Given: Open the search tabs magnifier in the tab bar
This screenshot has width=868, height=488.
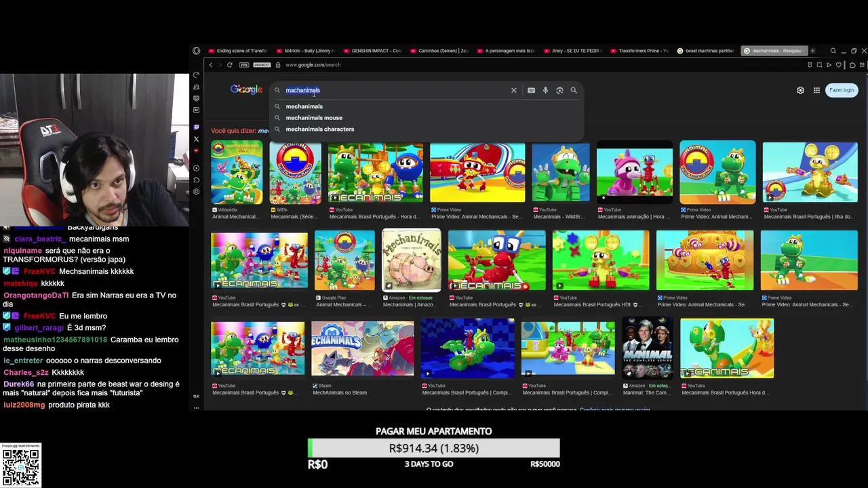Looking at the screenshot, I should tap(833, 51).
